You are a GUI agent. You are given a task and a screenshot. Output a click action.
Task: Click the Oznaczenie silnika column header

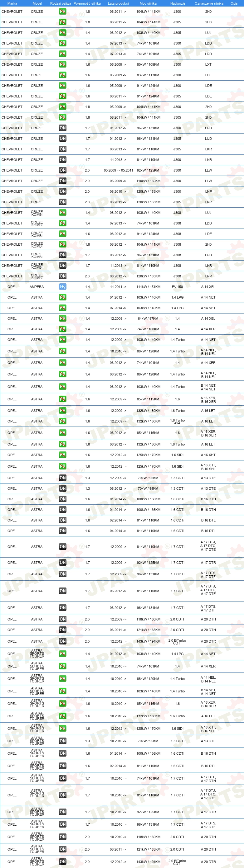[x=209, y=3]
